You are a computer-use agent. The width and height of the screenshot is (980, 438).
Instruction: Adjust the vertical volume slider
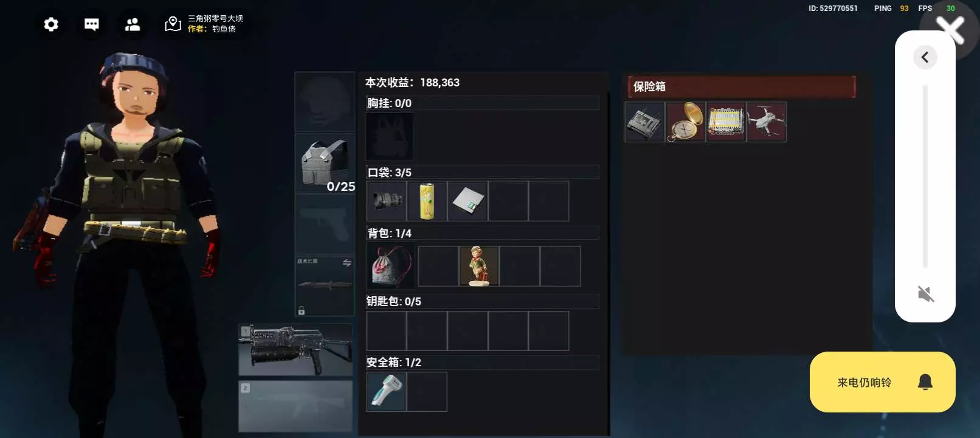tap(925, 176)
